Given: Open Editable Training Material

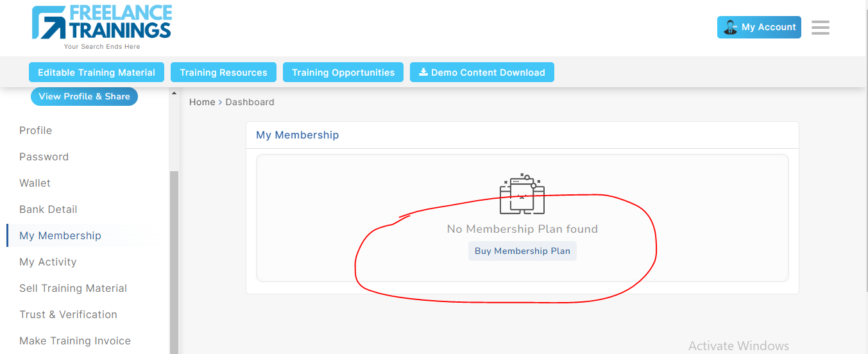Looking at the screenshot, I should pos(96,72).
